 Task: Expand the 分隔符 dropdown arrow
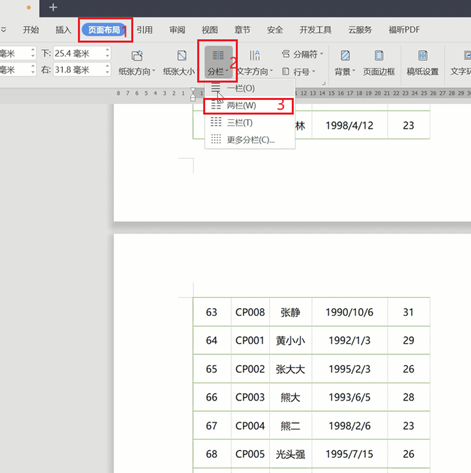pos(322,54)
